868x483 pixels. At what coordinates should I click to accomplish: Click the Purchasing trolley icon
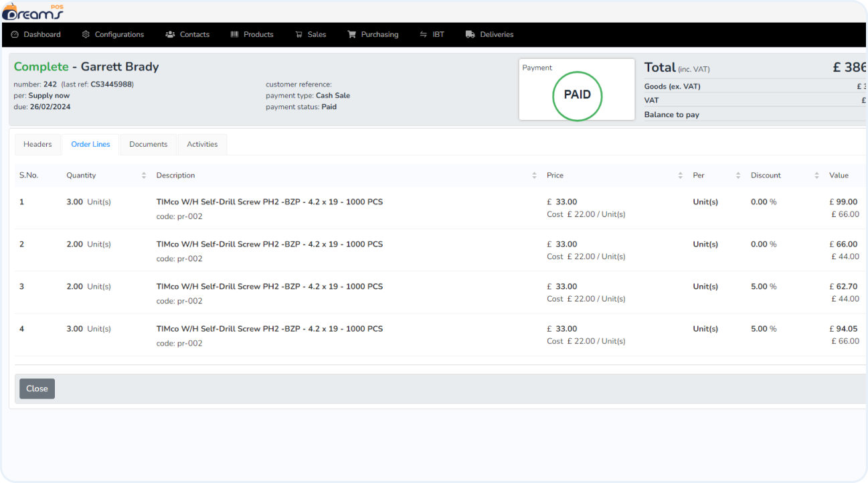351,35
